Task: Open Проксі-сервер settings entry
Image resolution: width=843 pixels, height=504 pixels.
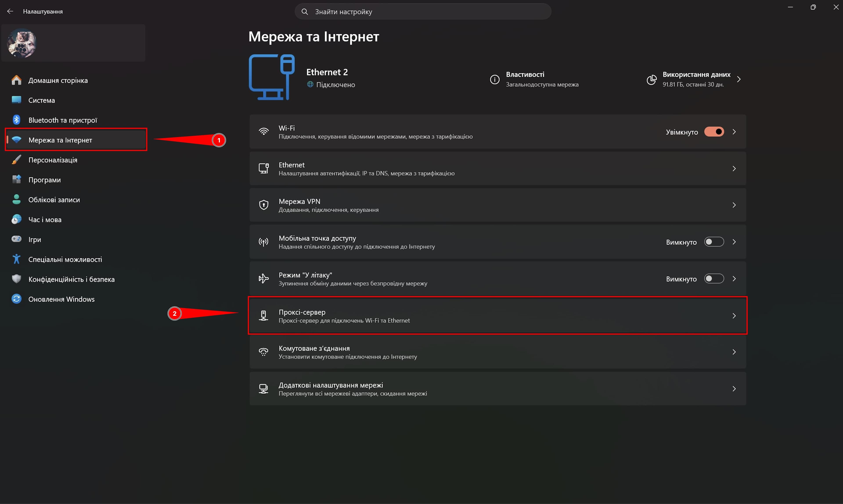Action: (x=498, y=316)
